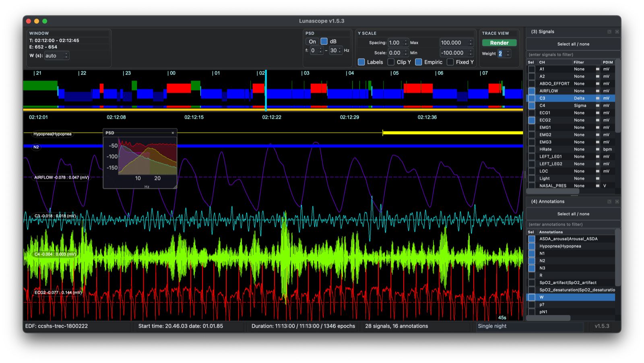Enable the Fixed Y checkbox
This screenshot has width=644, height=363.
(x=450, y=62)
